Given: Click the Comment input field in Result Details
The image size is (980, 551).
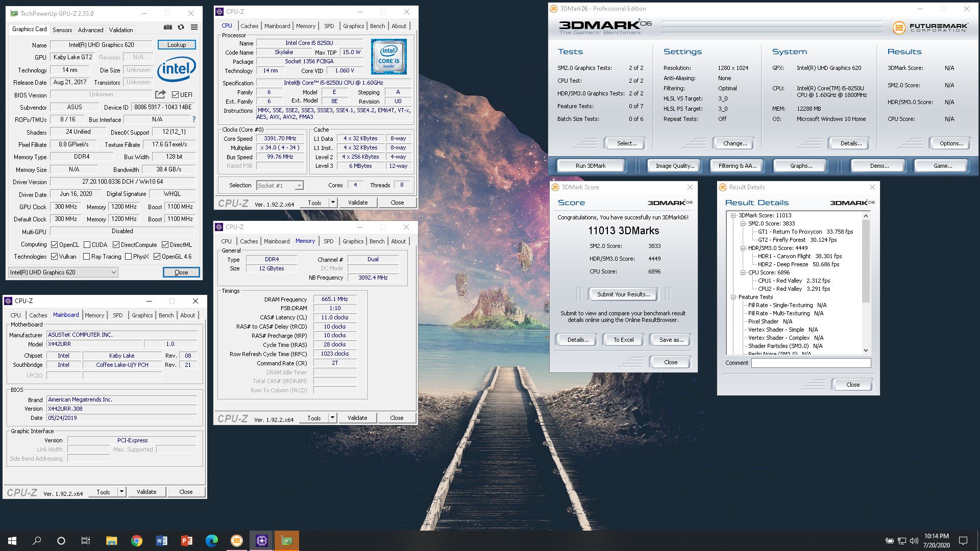Looking at the screenshot, I should [x=811, y=363].
